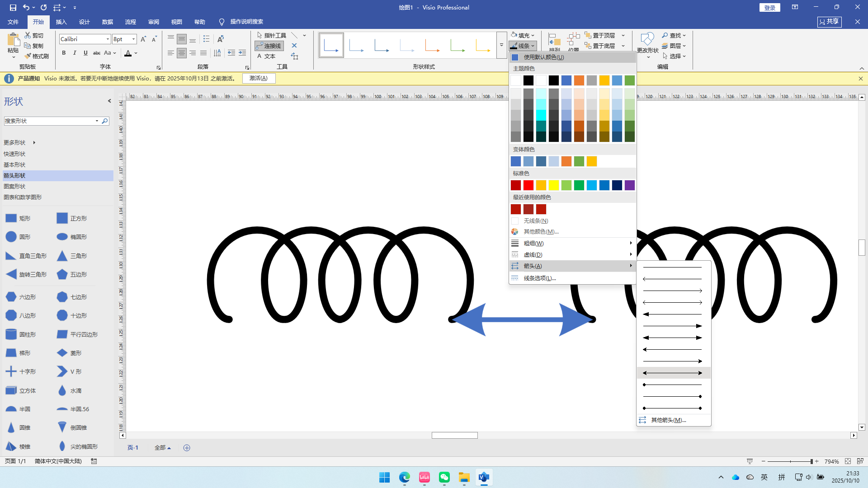This screenshot has height=488, width=868.
Task: Open Line Options menu entry
Action: (x=539, y=278)
